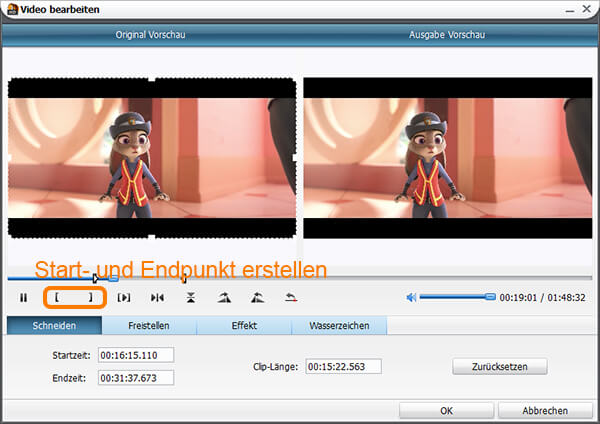600x424 pixels.
Task: Click the Ausgabe Vorschau video preview
Action: coord(448,158)
